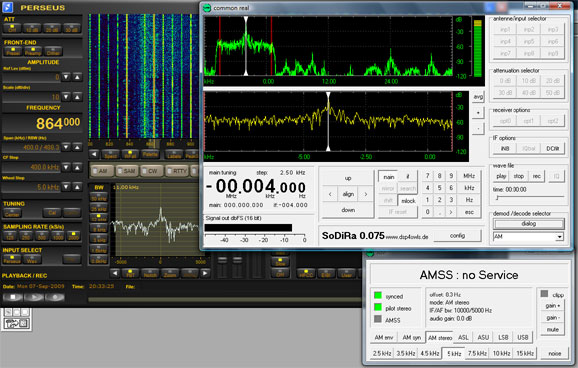Toggle the avg spectrum averaging button
This screenshot has width=578, height=368.
478,97
